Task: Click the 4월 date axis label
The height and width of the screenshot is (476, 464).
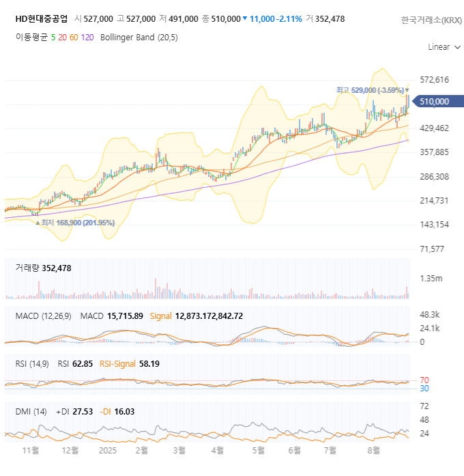Action: [x=218, y=450]
